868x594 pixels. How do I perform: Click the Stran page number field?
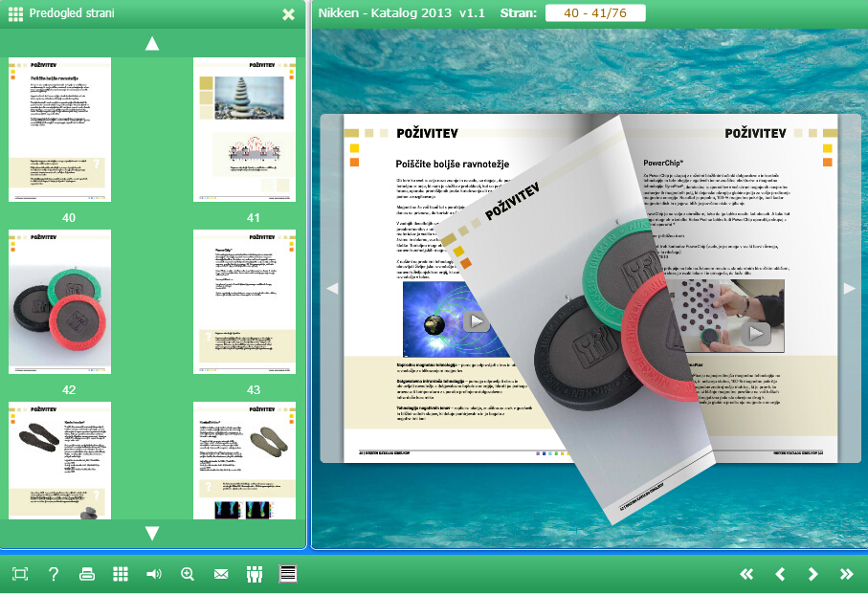coord(595,12)
